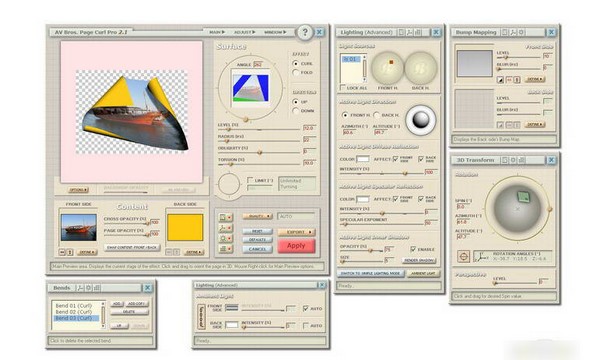Open the Quality dropdown button
The image size is (600, 360).
[x=257, y=216]
